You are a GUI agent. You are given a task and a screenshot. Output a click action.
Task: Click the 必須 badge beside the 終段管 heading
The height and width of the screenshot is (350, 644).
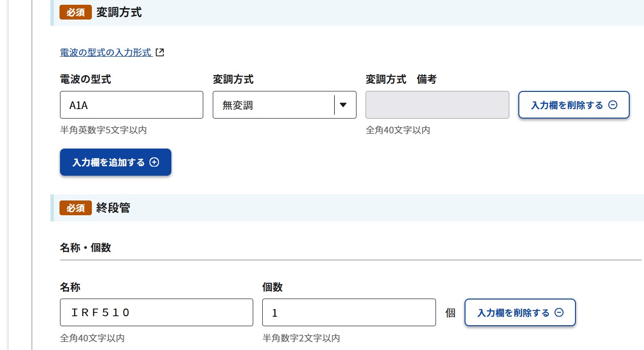point(76,208)
